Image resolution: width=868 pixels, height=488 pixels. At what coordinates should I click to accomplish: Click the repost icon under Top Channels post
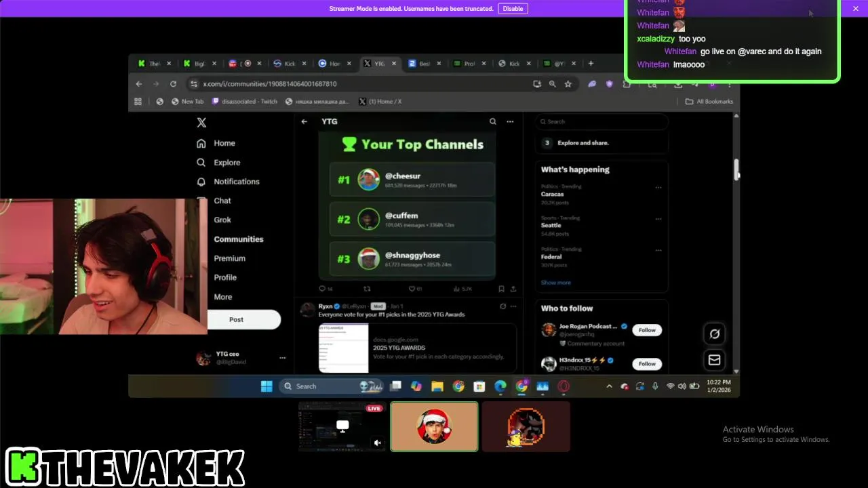click(x=368, y=289)
